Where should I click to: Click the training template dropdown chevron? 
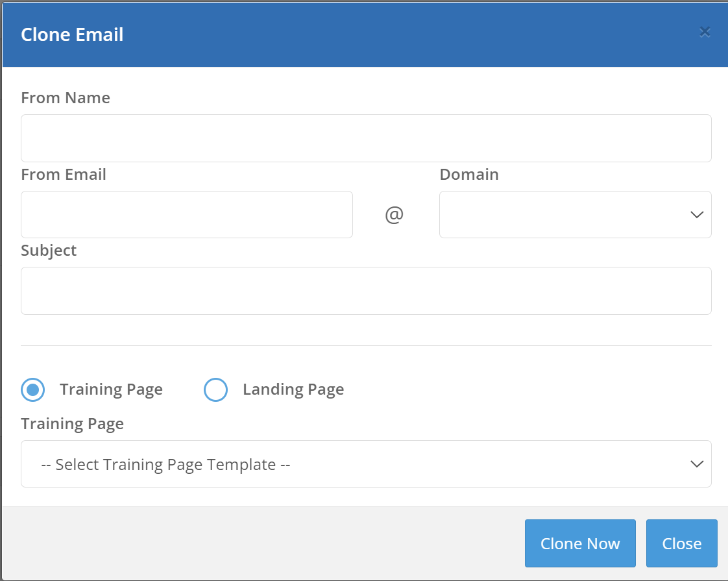[x=697, y=464]
